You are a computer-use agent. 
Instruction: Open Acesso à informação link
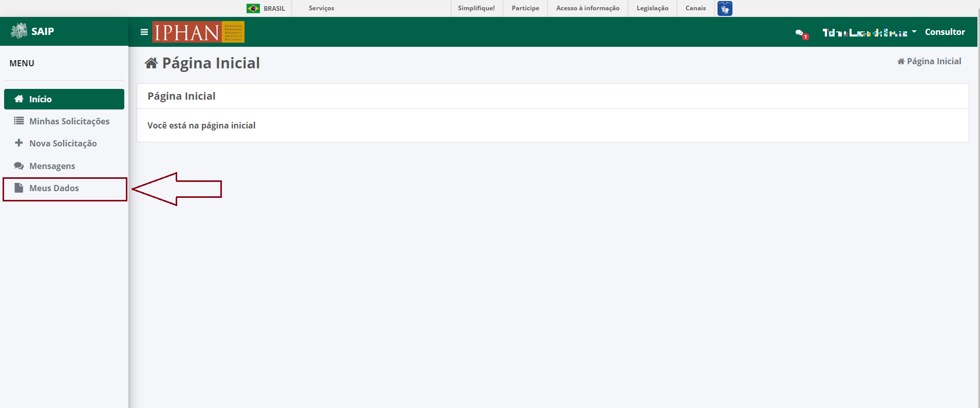[588, 8]
